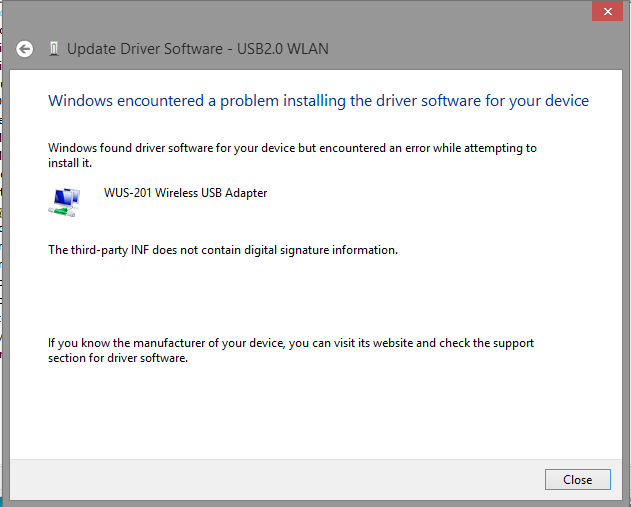Click the 'USB2.0 WLAN' device name in title
631x507 pixels.
click(x=283, y=49)
